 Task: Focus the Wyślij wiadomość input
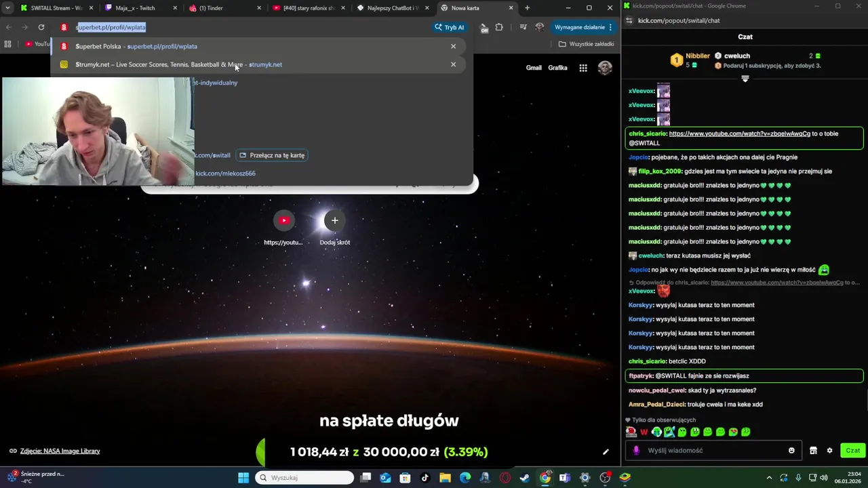click(713, 450)
